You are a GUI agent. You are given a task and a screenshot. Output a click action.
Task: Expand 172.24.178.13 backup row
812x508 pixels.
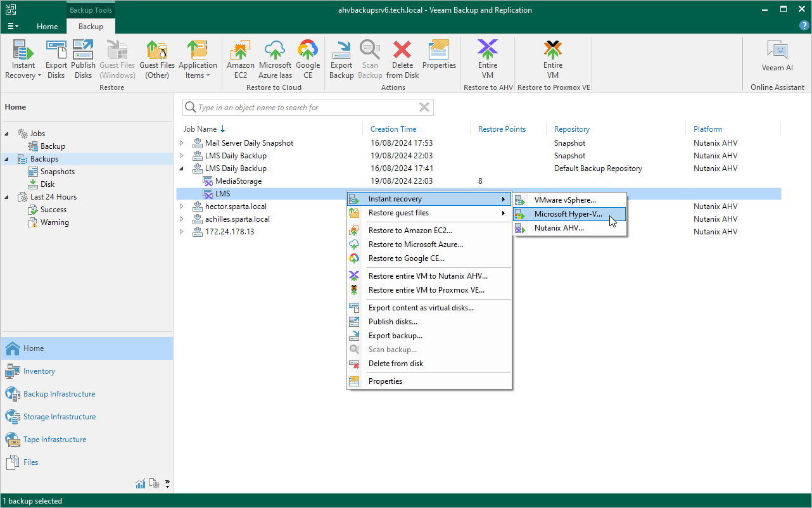tap(182, 232)
